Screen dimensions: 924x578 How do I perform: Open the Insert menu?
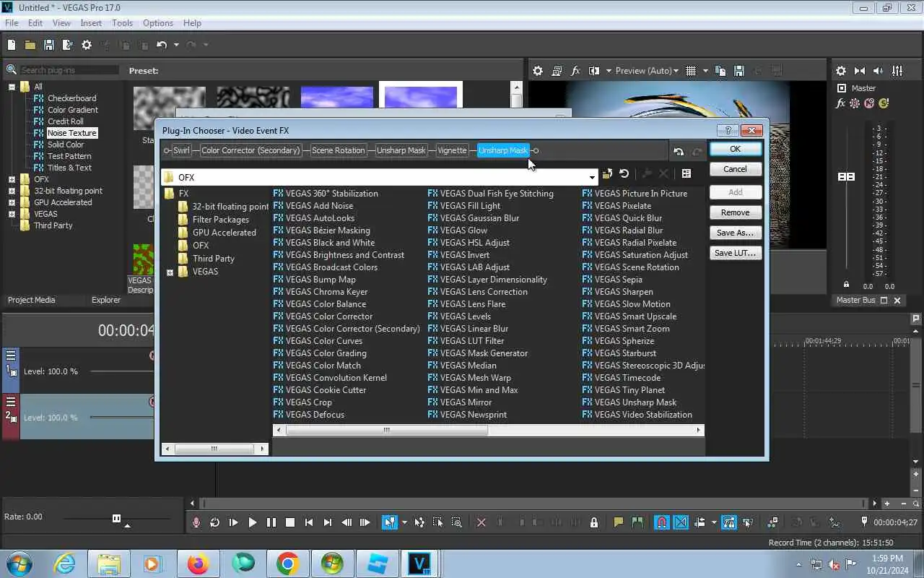[91, 23]
